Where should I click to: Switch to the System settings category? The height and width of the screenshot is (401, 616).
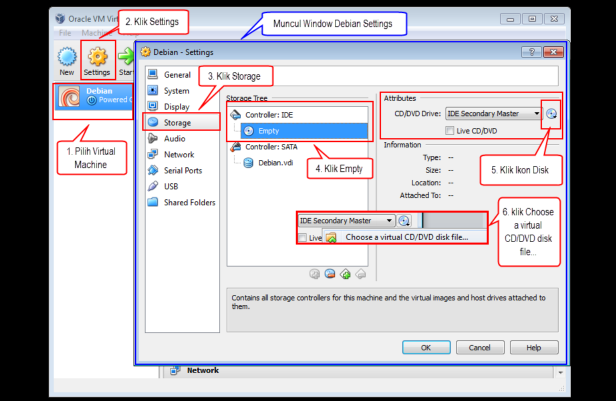176,91
